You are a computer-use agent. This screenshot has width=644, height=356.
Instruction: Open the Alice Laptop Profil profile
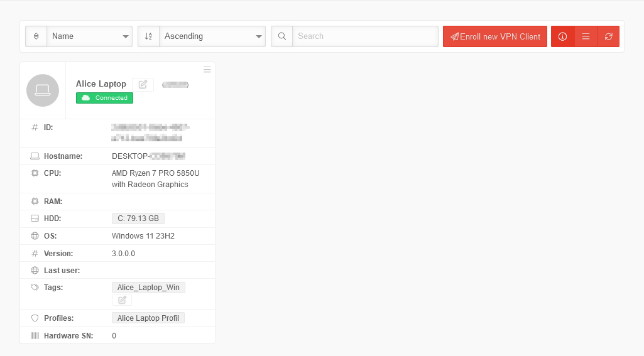[148, 318]
